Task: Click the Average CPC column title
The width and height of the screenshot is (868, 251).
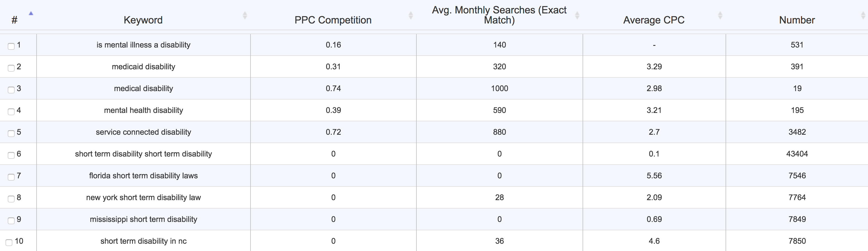Action: pos(654,20)
